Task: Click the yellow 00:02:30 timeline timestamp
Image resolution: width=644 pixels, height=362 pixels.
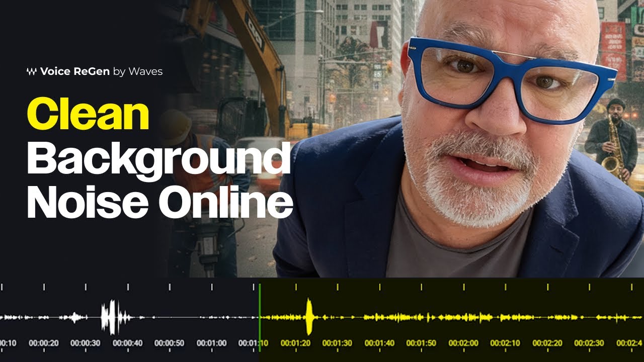Action: [x=589, y=343]
